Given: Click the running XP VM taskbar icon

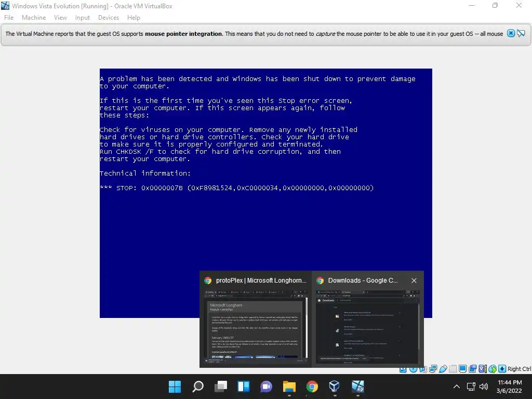Looking at the screenshot, I should pyautogui.click(x=357, y=387).
